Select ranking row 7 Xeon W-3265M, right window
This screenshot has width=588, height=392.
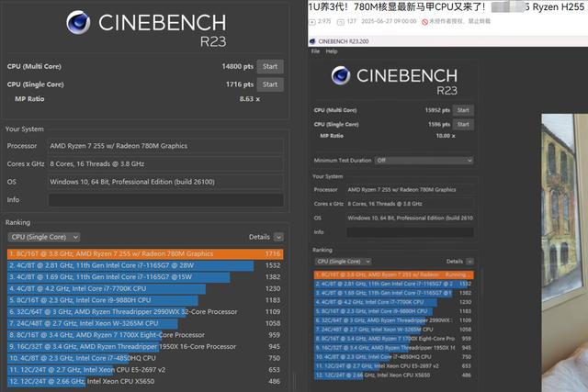click(x=394, y=330)
